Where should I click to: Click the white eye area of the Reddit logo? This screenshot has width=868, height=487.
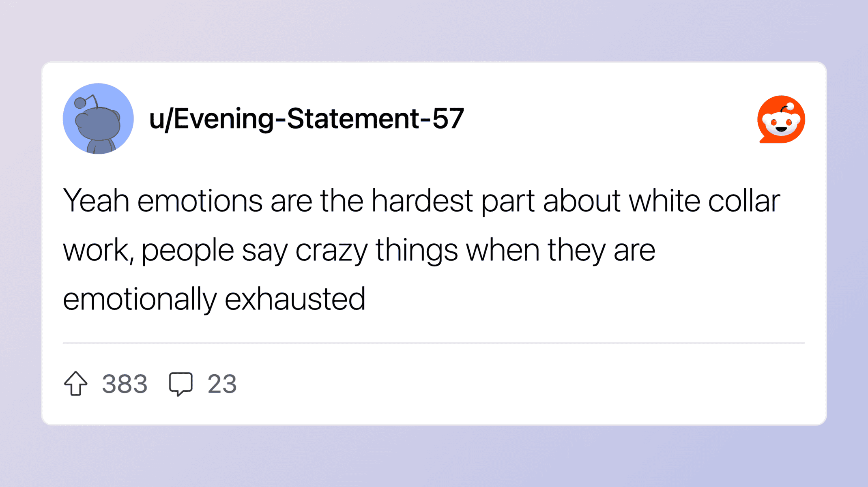[x=781, y=122]
